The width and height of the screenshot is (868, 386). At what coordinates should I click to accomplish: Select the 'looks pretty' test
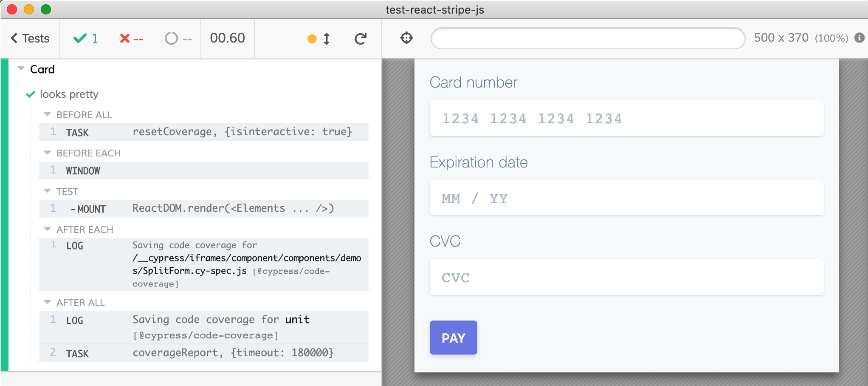69,94
